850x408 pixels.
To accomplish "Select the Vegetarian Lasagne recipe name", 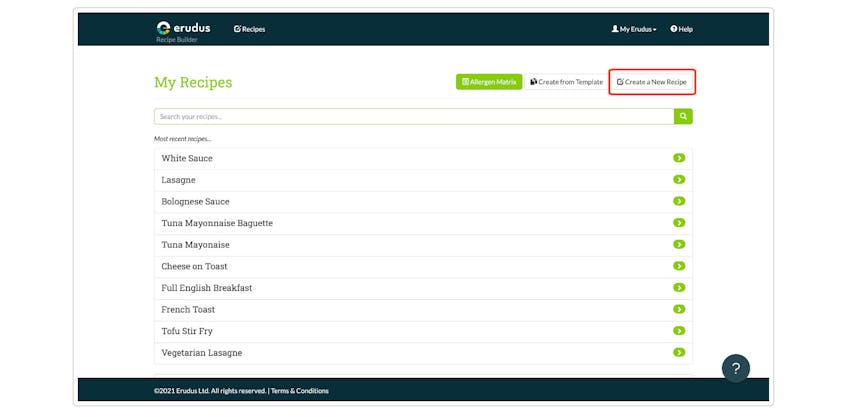I will [x=202, y=353].
